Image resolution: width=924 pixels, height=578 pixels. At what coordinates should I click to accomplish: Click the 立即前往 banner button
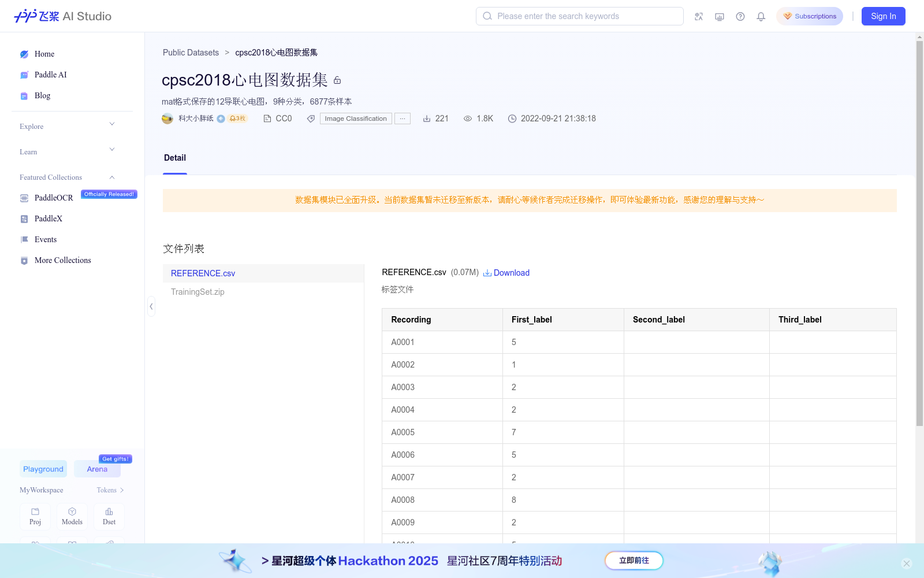634,560
